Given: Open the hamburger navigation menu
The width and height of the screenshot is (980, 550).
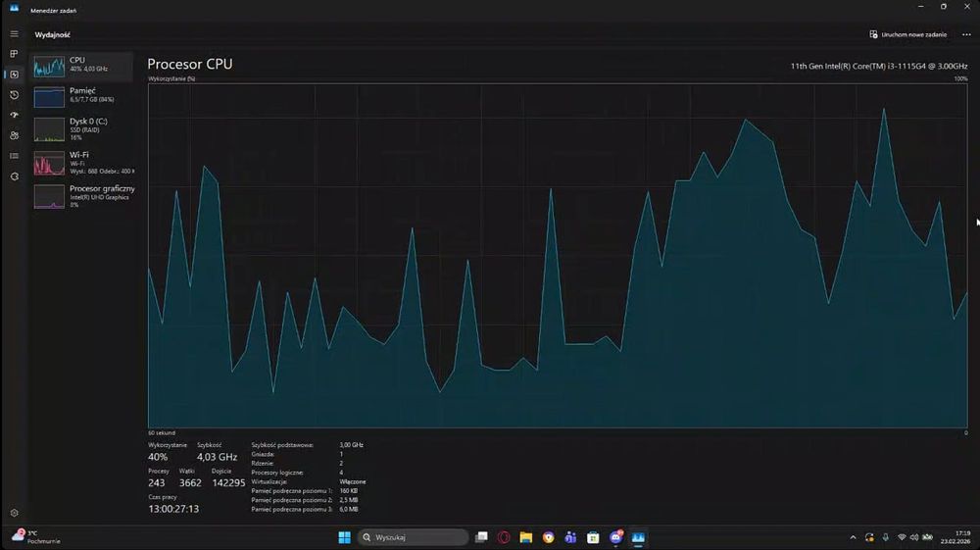Looking at the screenshot, I should click(14, 33).
